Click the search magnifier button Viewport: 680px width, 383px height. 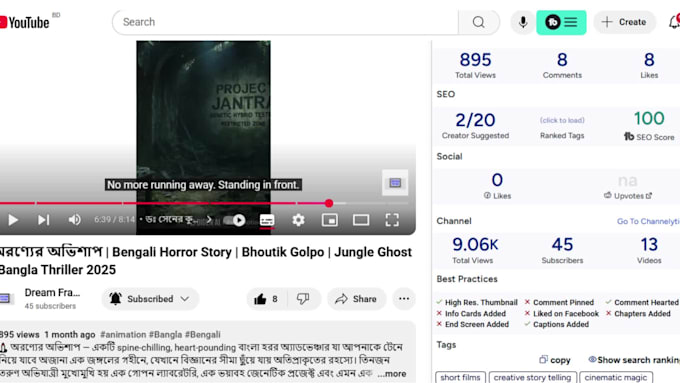(479, 22)
